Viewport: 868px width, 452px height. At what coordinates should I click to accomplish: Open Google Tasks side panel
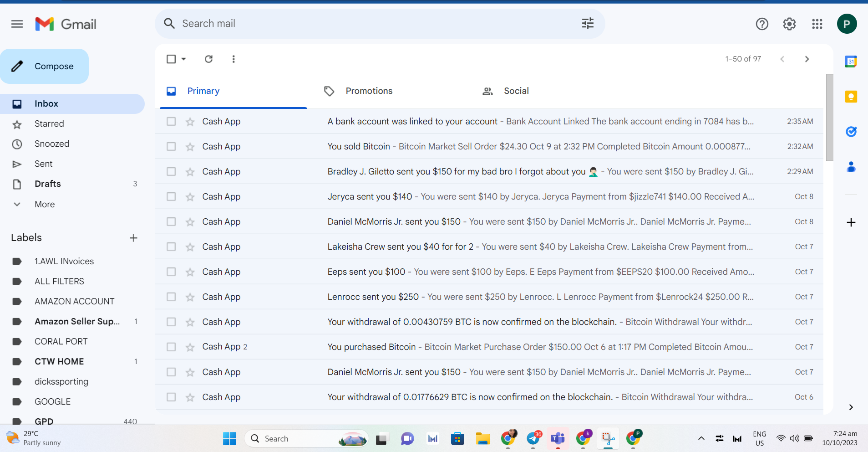pos(851,132)
